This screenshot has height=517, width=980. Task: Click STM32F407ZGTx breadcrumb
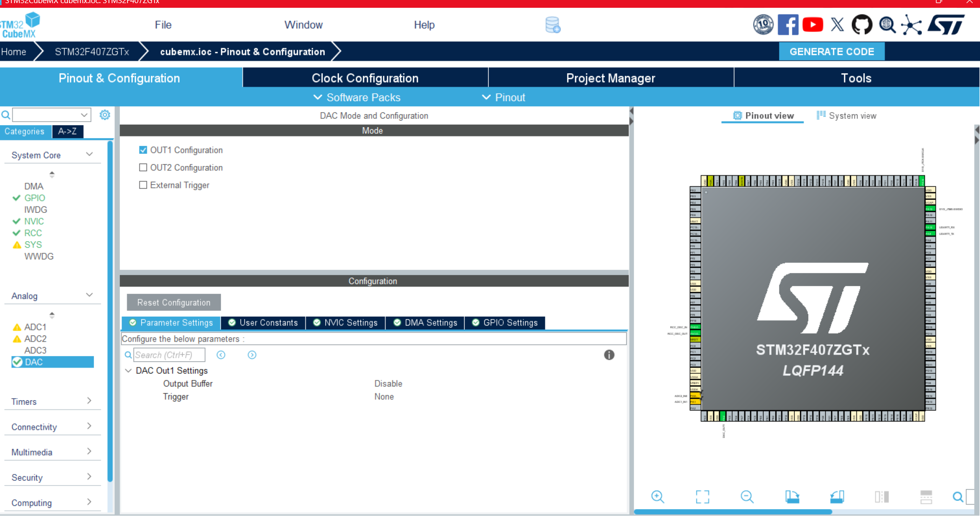[92, 52]
